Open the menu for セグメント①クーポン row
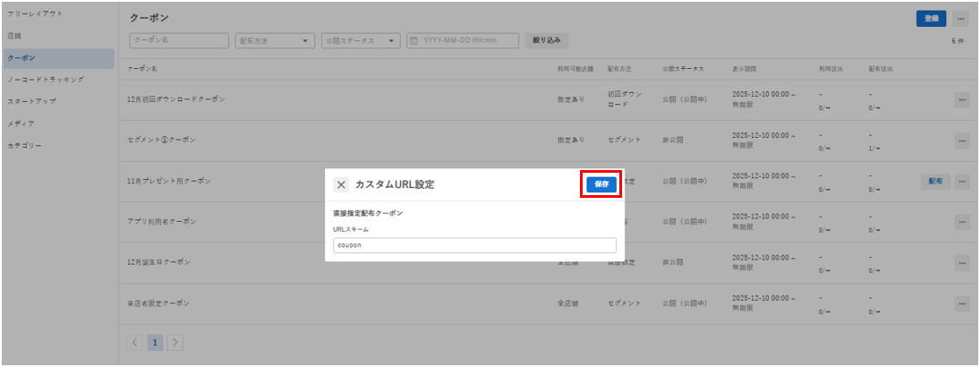The image size is (980, 367). coord(962,141)
